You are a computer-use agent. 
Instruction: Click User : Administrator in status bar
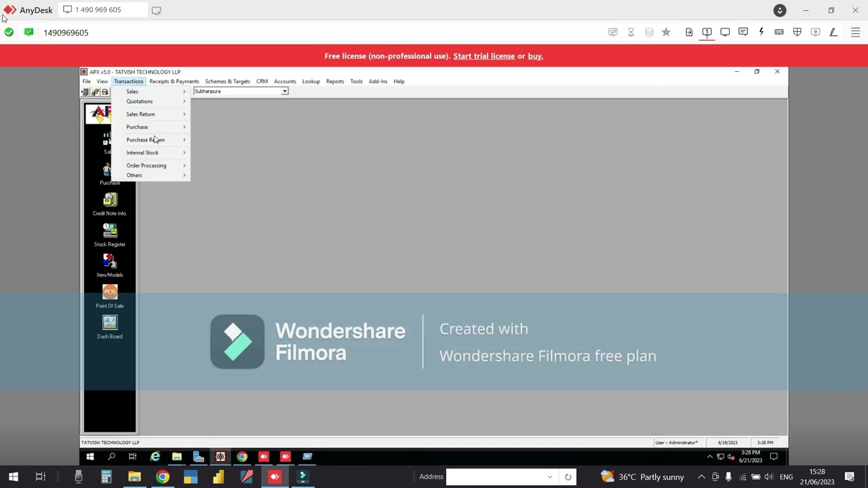coord(676,443)
